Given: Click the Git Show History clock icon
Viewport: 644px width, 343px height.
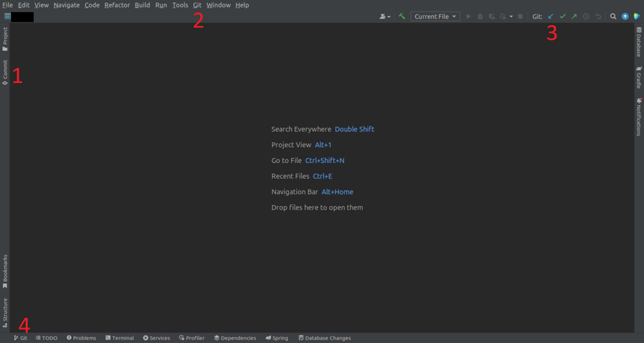Looking at the screenshot, I should click(x=586, y=17).
